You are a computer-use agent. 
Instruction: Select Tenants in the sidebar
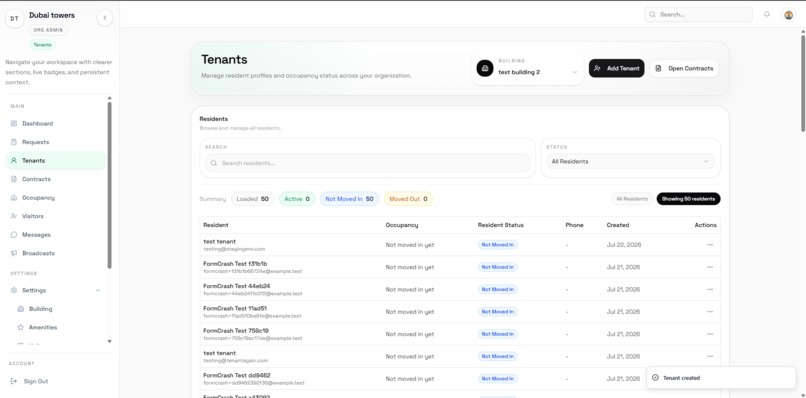tap(56, 160)
